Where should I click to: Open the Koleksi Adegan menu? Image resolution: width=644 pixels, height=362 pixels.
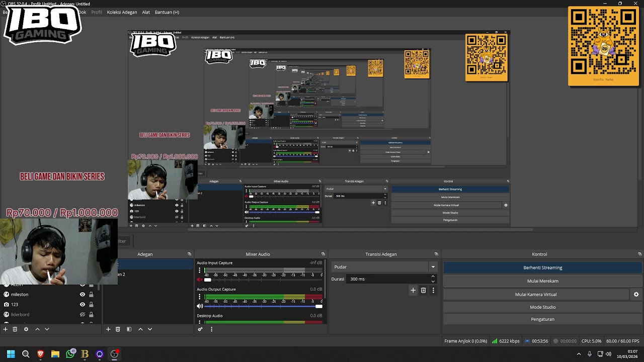(x=122, y=12)
